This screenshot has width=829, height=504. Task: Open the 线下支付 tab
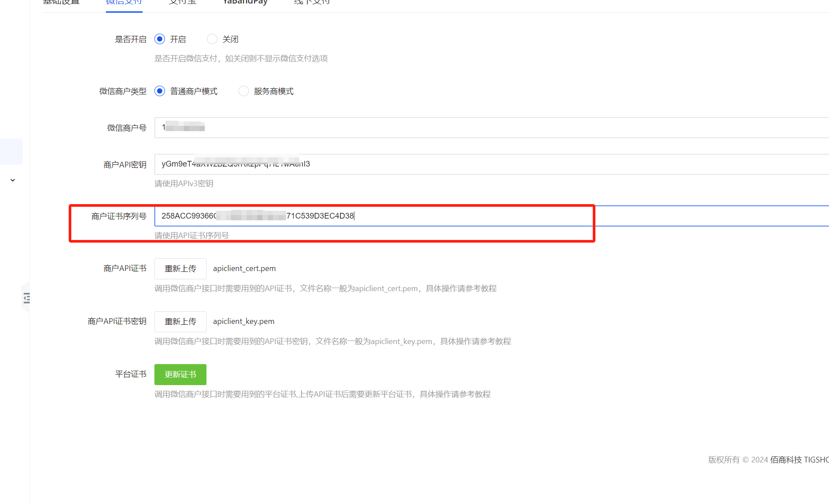coord(312,2)
